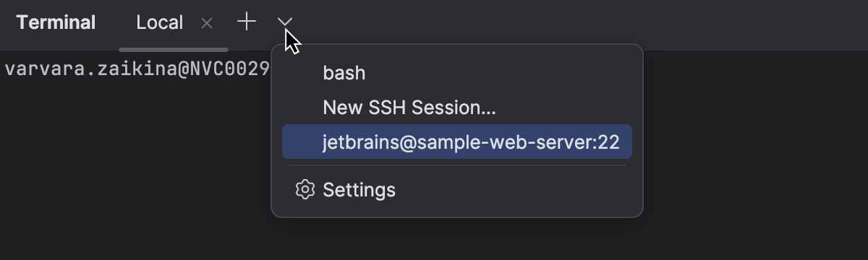The image size is (868, 260).
Task: Focus the varvara.zaikina prompt line
Action: point(137,69)
